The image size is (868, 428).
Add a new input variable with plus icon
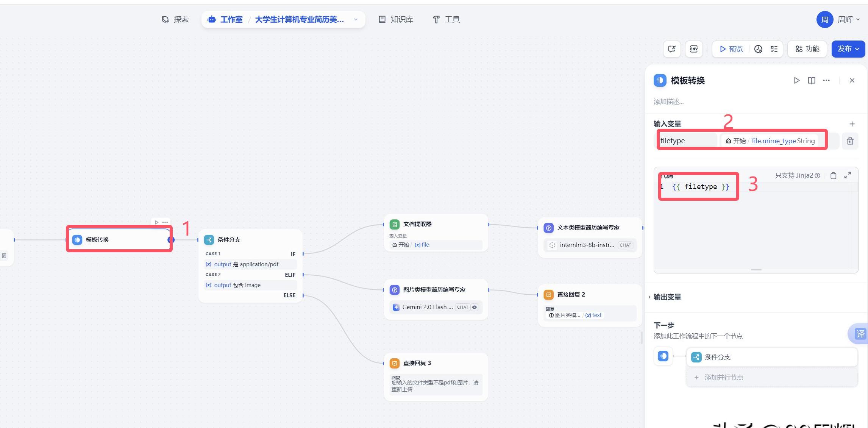(x=852, y=124)
